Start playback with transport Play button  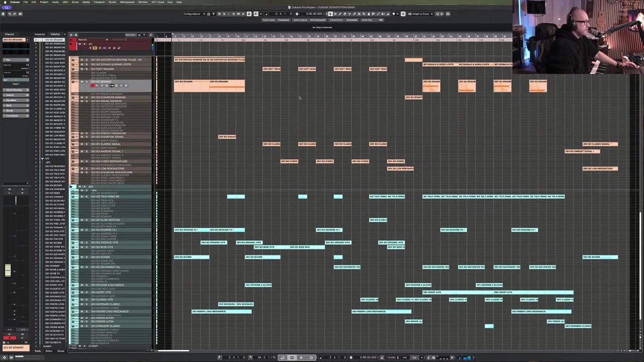tap(301, 357)
